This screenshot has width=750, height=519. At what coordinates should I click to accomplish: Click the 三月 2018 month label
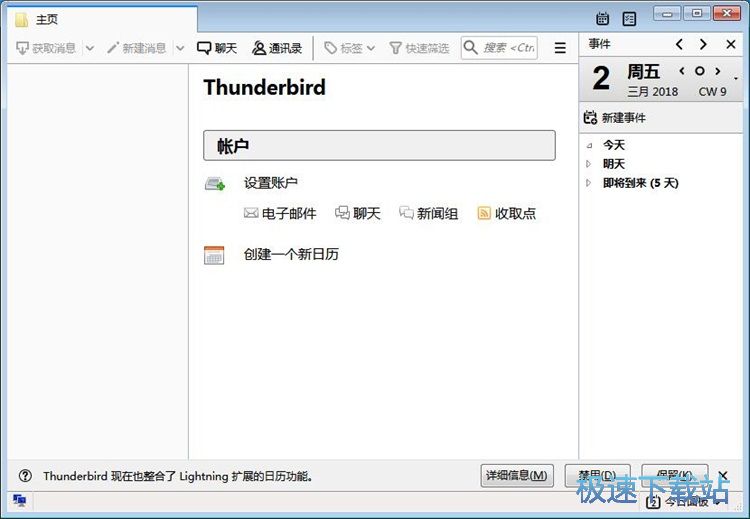[x=652, y=91]
